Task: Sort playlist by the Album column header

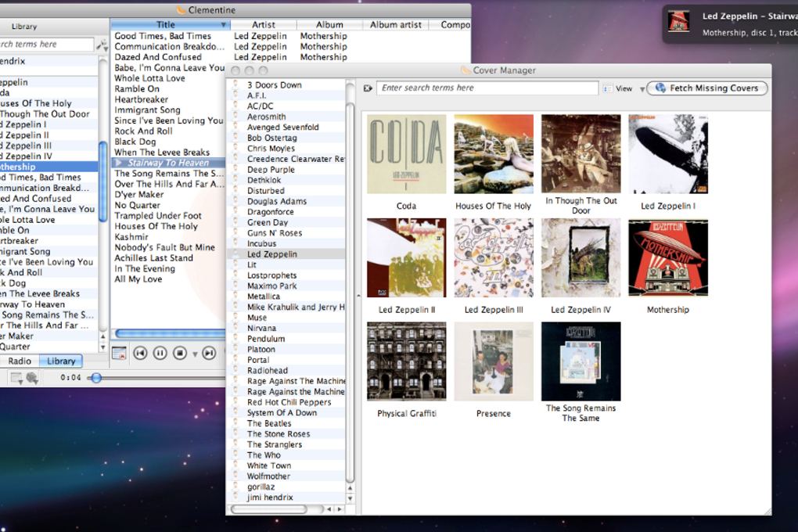Action: [x=330, y=25]
